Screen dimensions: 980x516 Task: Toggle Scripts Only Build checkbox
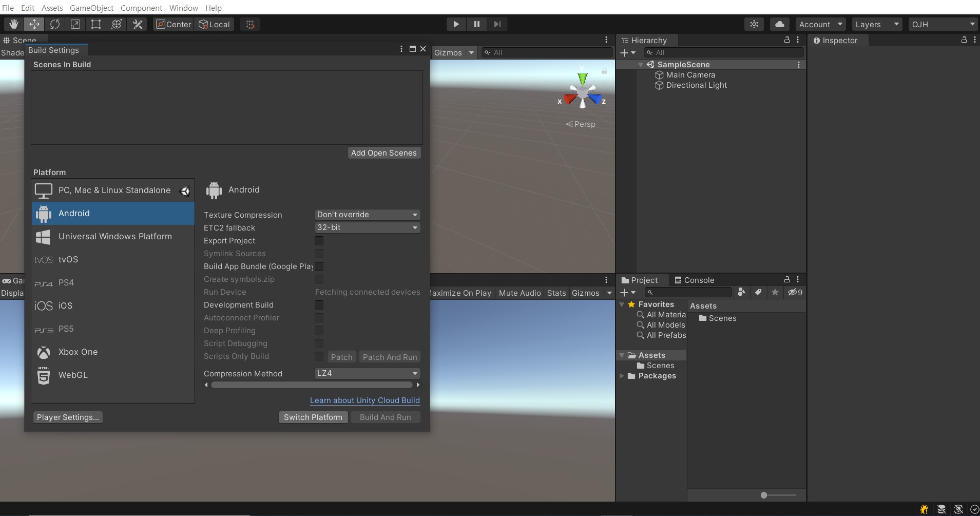(x=319, y=356)
